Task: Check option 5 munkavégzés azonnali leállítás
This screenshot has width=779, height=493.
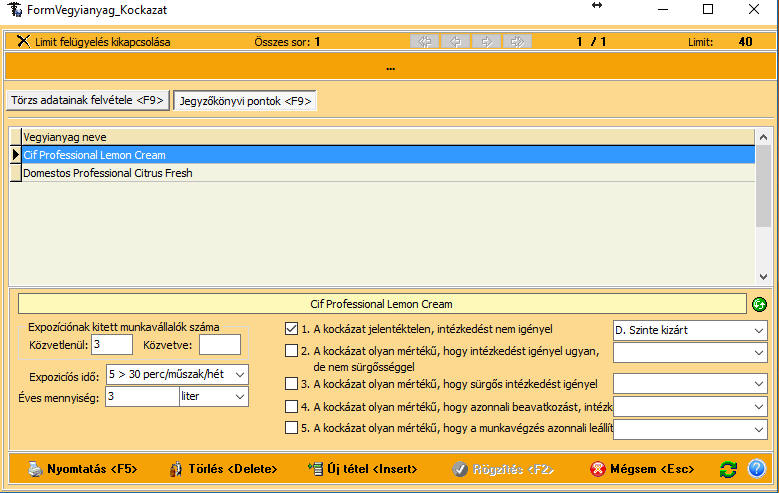Action: (x=292, y=428)
